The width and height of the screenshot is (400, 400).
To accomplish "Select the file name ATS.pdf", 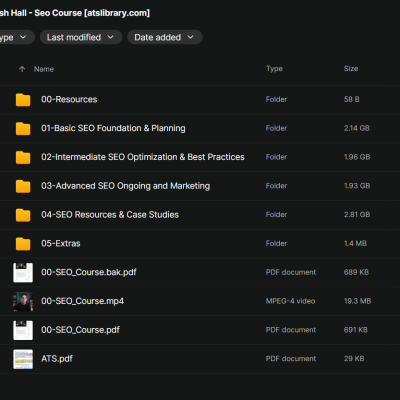I will [x=57, y=359].
